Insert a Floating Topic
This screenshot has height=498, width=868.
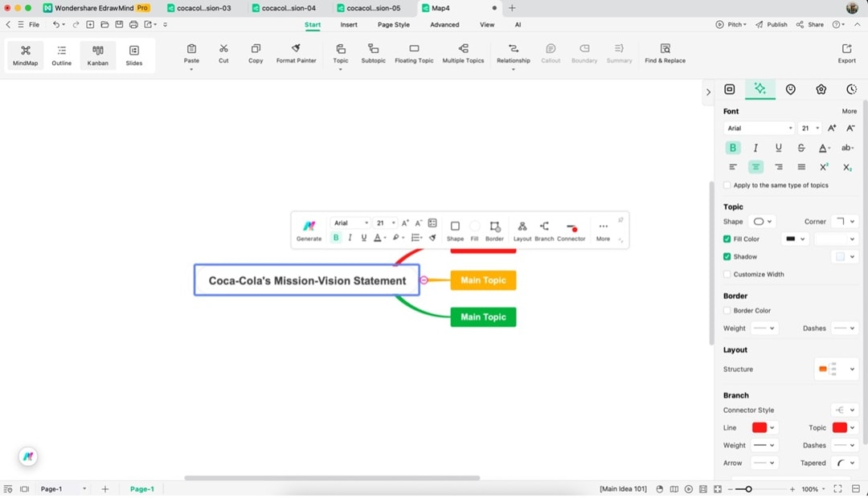[414, 54]
